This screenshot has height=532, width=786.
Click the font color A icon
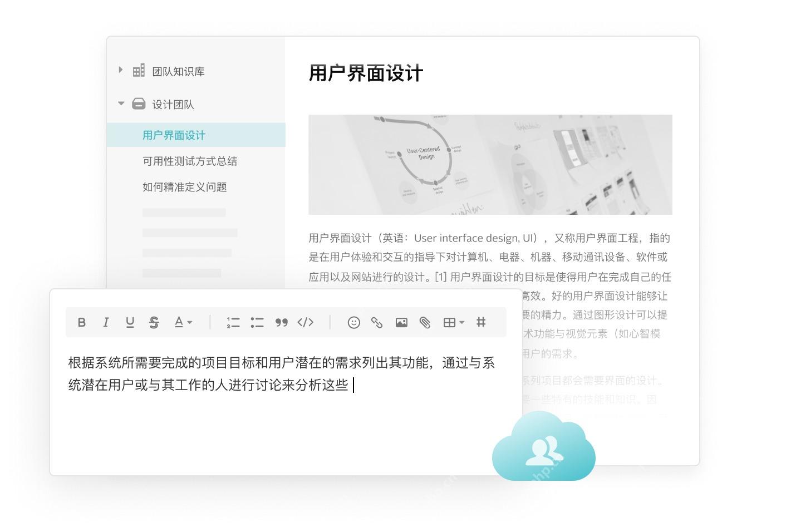179,322
